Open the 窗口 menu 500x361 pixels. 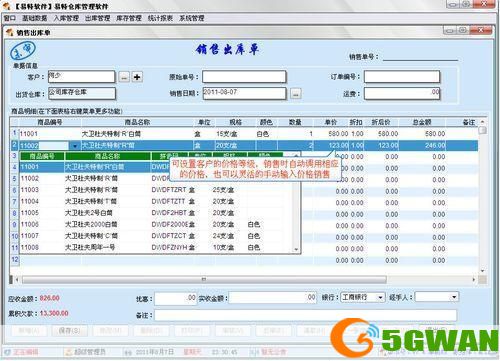10,18
